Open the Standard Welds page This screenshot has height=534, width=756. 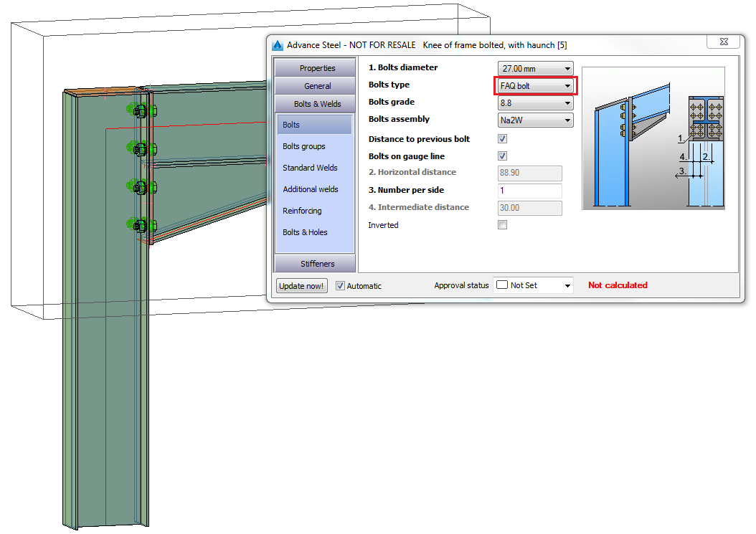click(x=310, y=168)
